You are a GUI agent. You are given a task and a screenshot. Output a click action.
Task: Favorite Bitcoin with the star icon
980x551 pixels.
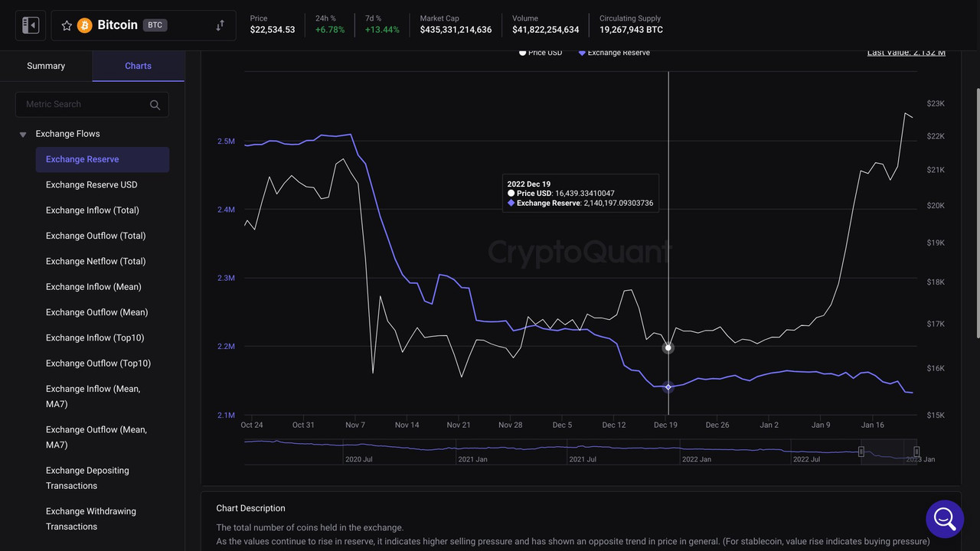[x=67, y=25]
